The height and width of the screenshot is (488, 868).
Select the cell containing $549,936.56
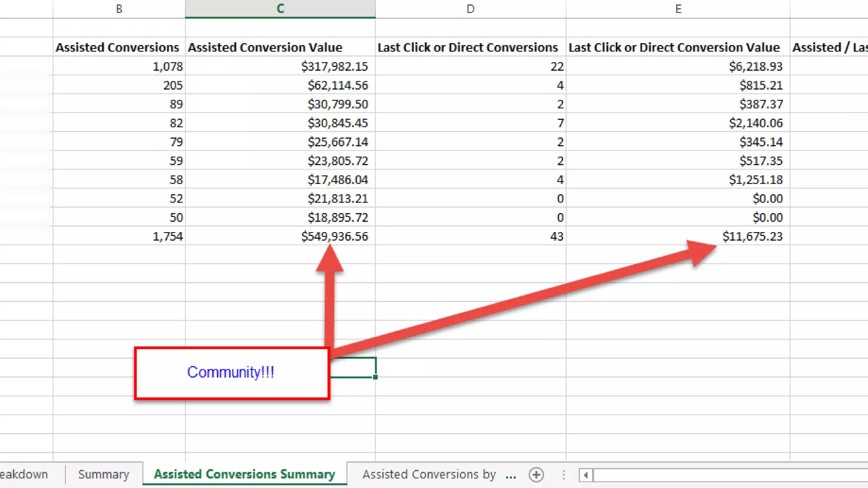(x=334, y=236)
